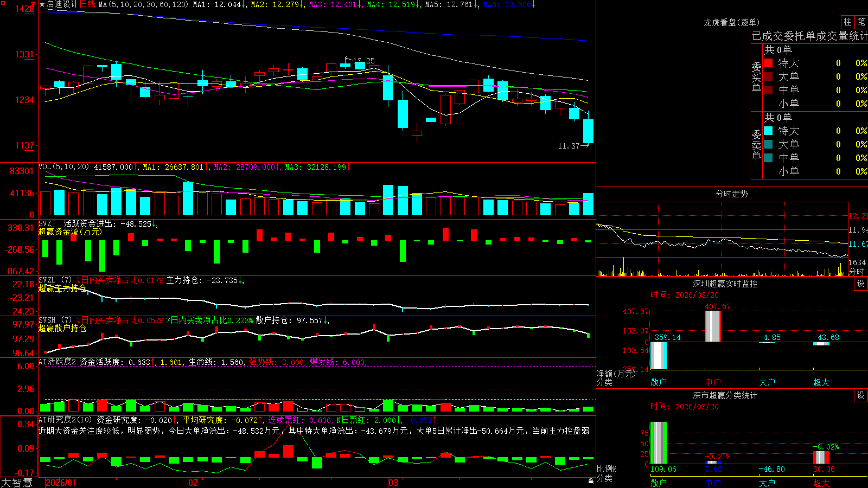Screen dimensions: 868x488
Task: Click the 分时走势 panel title
Action: pos(731,194)
